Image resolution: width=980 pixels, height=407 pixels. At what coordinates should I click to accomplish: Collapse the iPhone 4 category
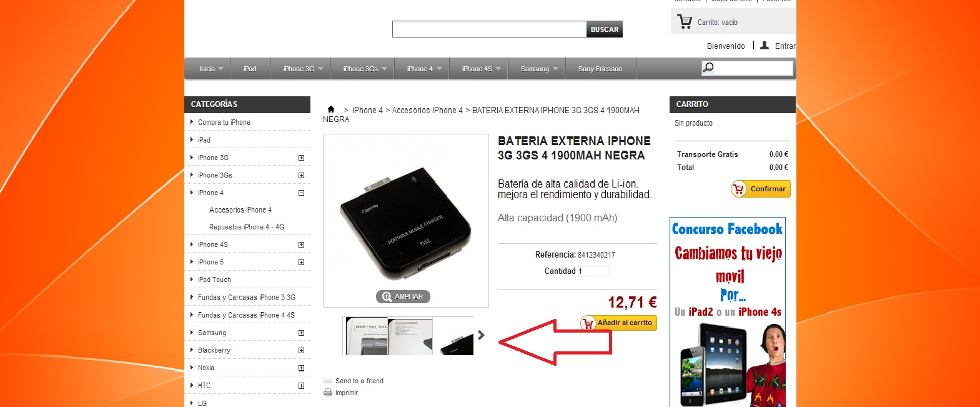[x=301, y=193]
